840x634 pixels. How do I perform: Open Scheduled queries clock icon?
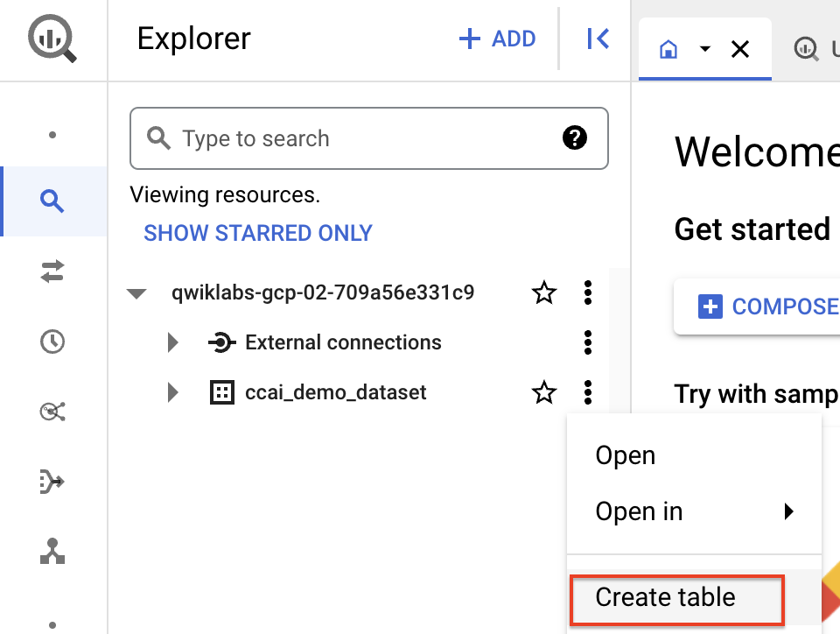point(52,342)
